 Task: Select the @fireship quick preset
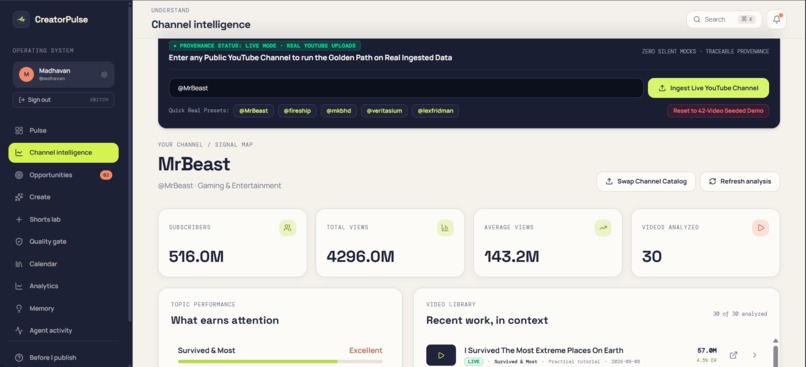point(297,111)
